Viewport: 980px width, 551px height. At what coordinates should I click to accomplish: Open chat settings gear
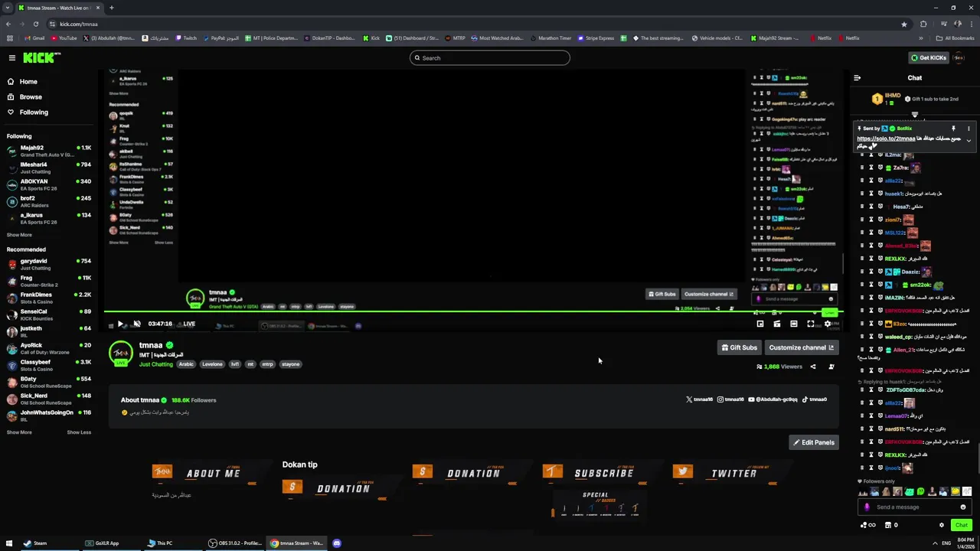coord(941,525)
